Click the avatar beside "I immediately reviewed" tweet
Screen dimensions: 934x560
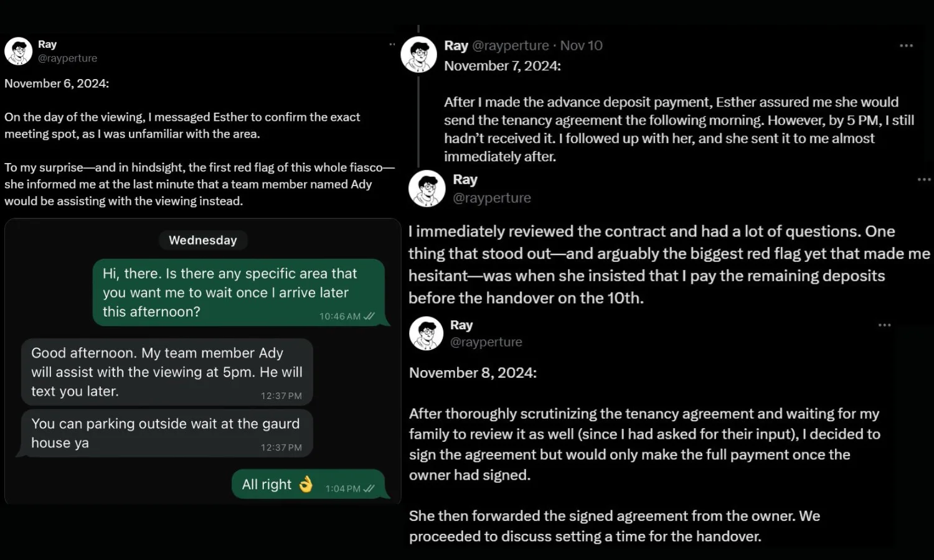coord(427,189)
